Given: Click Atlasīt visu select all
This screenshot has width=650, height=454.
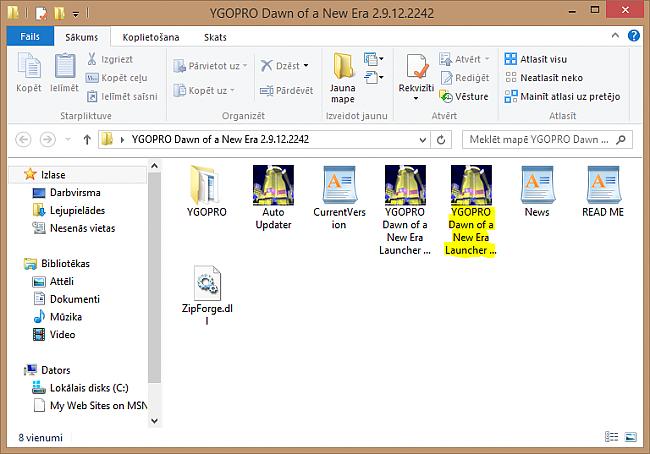Looking at the screenshot, I should click(x=536, y=59).
